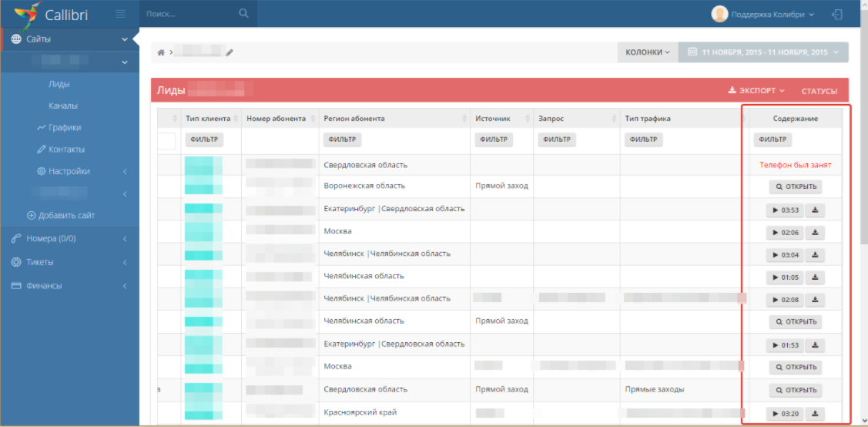868x427 pixels.
Task: Click Открыть in the Прямые заходы row
Action: coord(796,390)
